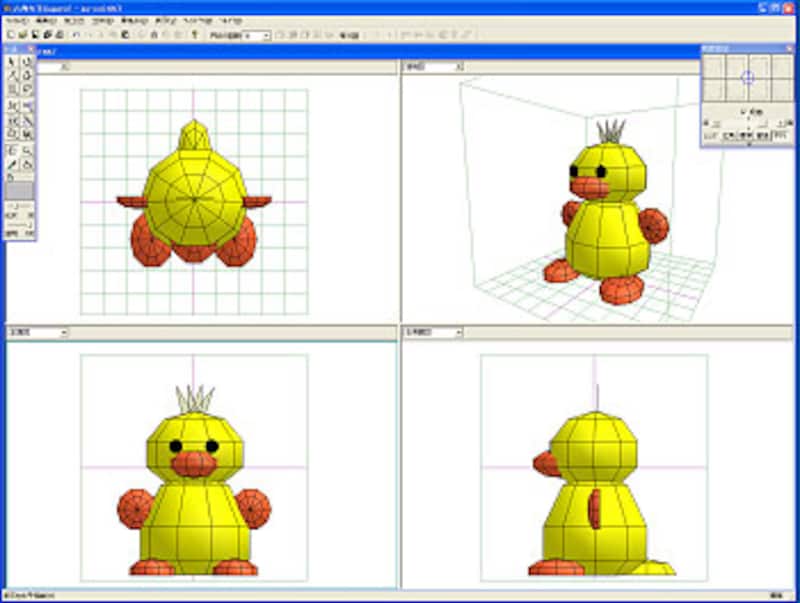Click the upper slider at the toolbox bottom
800x603 pixels.
[x=19, y=206]
